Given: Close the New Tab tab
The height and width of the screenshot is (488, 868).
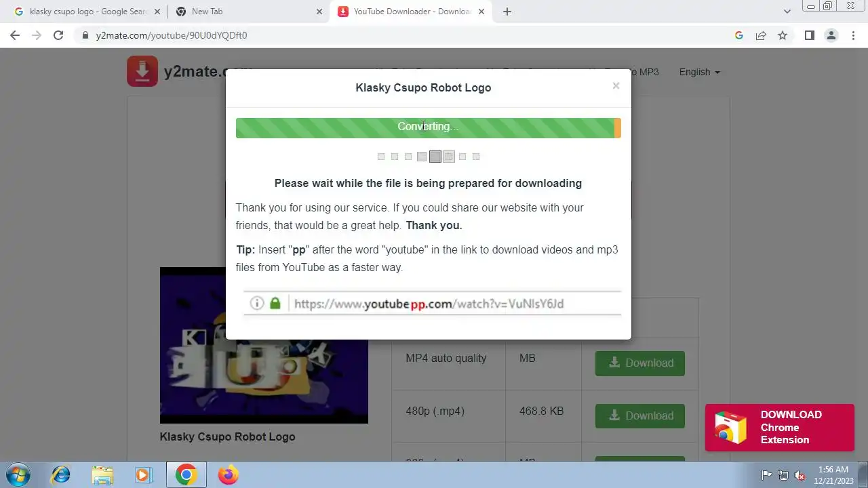Looking at the screenshot, I should (x=319, y=12).
